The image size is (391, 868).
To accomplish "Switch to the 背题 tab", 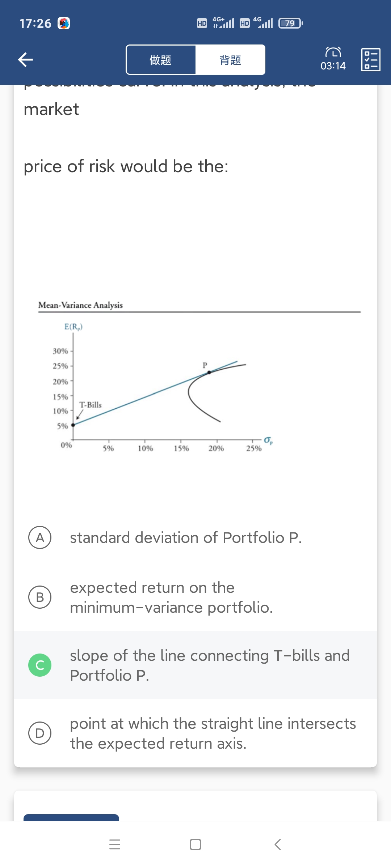I will [x=230, y=60].
